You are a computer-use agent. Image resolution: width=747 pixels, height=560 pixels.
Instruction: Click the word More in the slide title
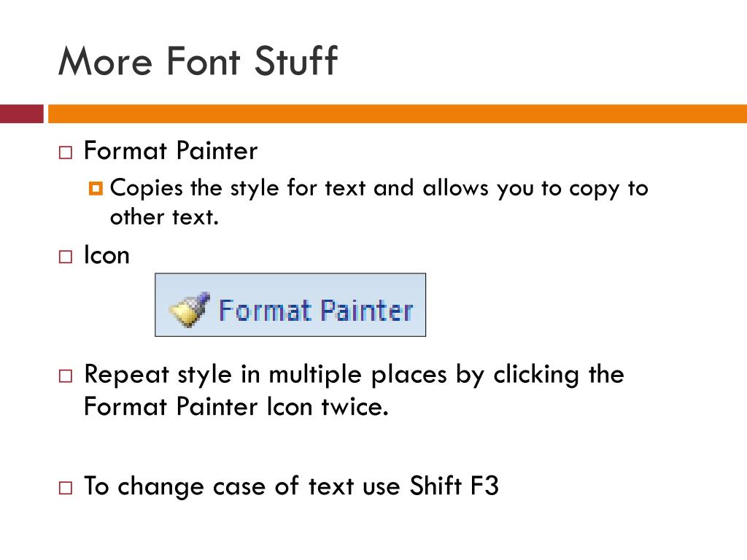point(105,61)
